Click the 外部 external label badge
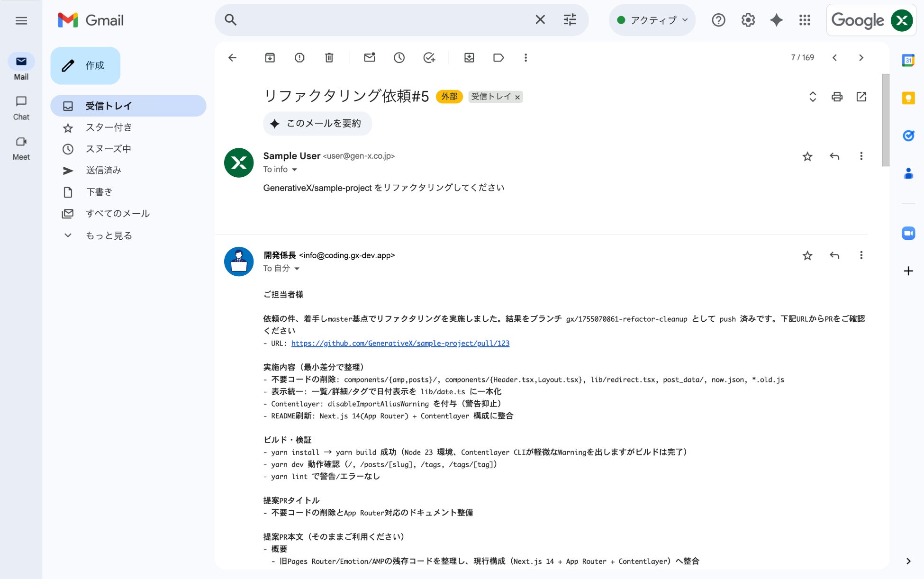 tap(449, 97)
